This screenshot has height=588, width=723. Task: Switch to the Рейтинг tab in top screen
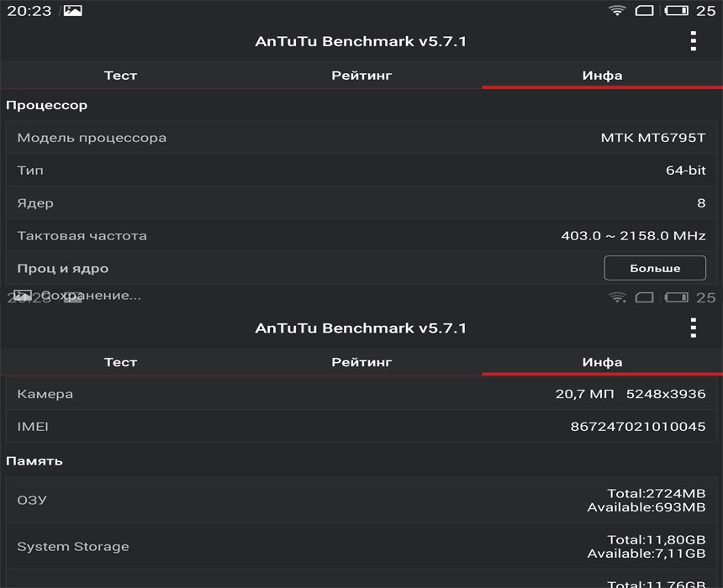pos(361,75)
